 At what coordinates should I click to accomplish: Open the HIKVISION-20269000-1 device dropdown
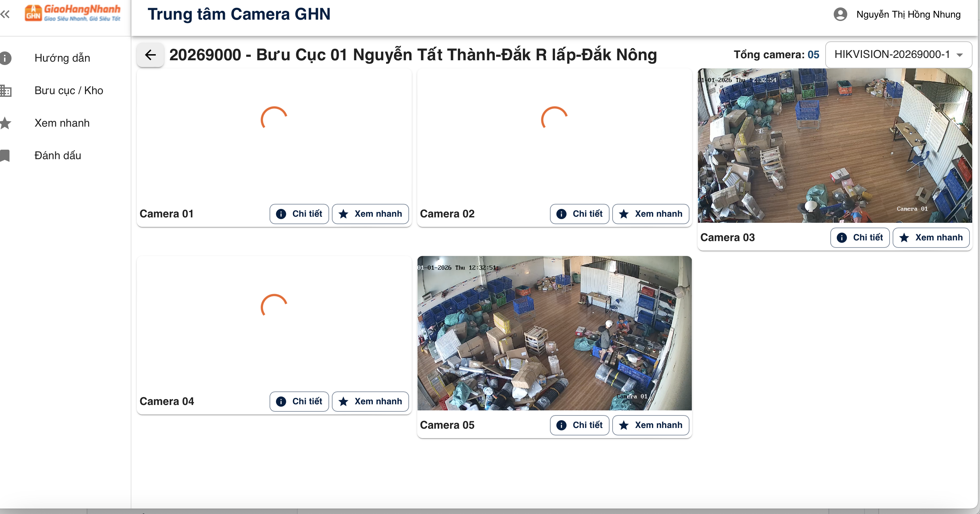click(891, 55)
